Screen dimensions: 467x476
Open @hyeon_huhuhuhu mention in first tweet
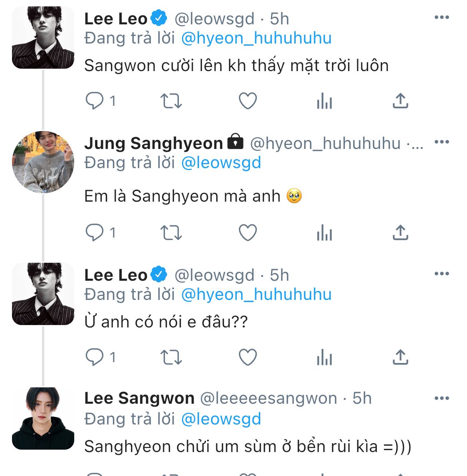point(256,38)
